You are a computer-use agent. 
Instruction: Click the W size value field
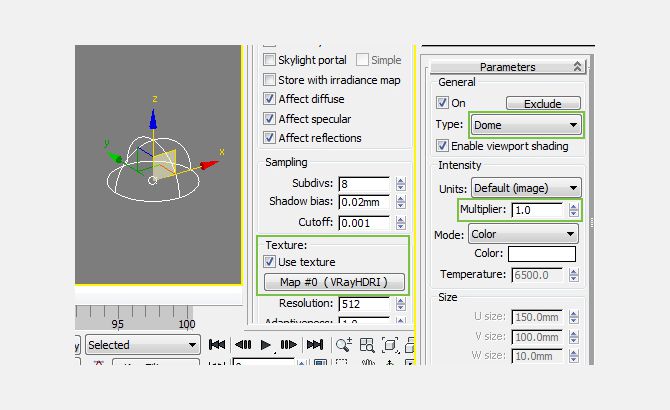point(537,356)
